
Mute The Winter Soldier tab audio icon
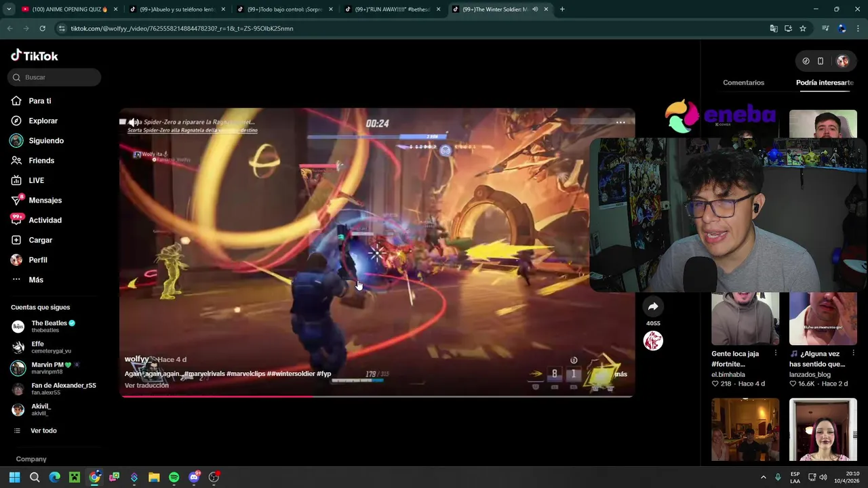[x=535, y=9]
